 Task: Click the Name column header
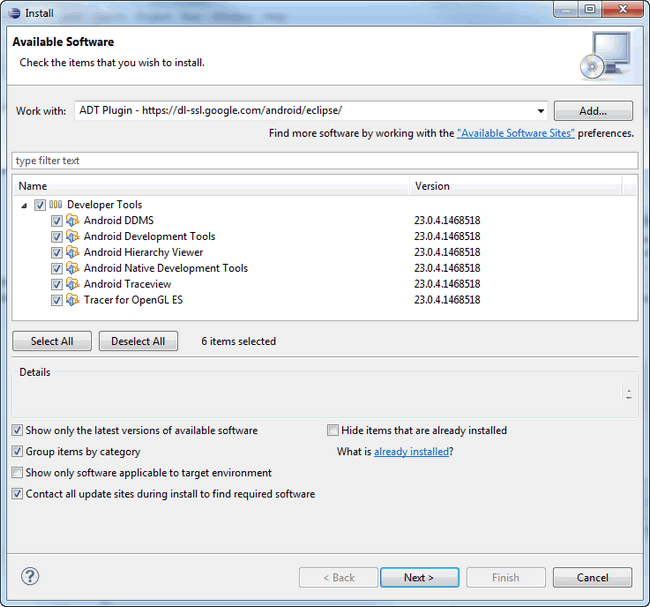click(211, 186)
